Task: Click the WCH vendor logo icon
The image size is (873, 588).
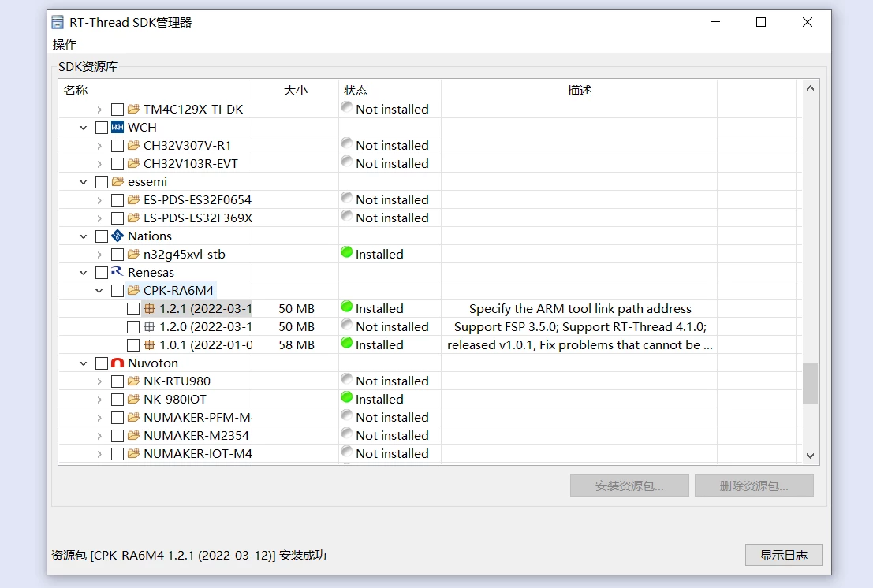Action: point(117,127)
